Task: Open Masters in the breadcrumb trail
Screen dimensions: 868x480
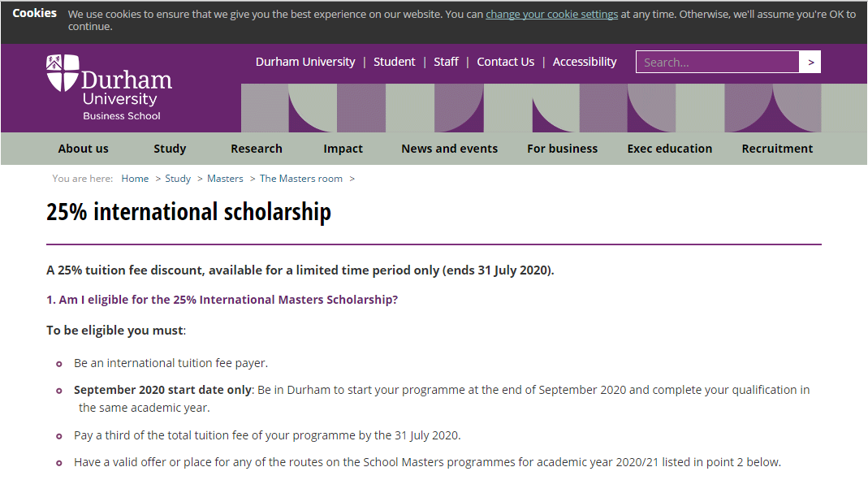Action: point(225,178)
